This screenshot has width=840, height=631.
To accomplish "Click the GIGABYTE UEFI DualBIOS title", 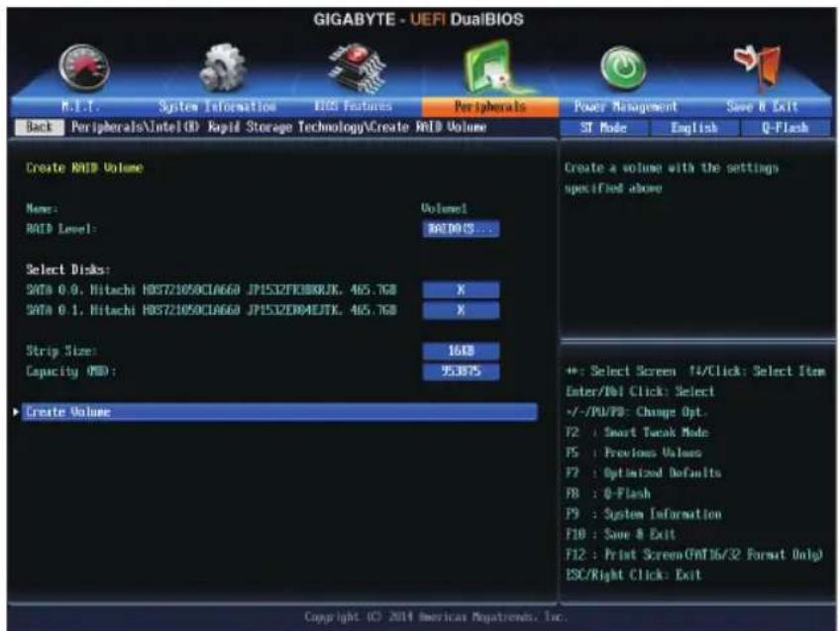I will click(418, 19).
